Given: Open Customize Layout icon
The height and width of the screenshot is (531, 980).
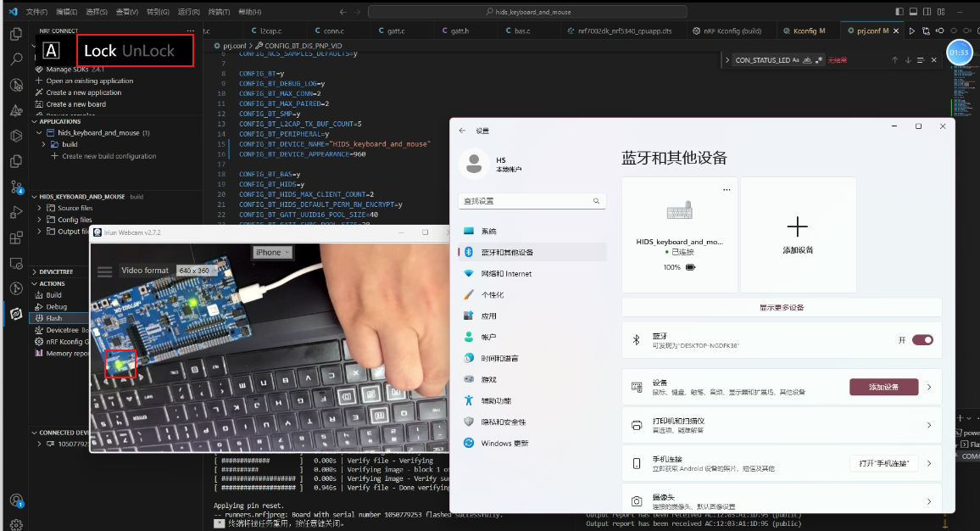Looking at the screenshot, I should (941, 11).
